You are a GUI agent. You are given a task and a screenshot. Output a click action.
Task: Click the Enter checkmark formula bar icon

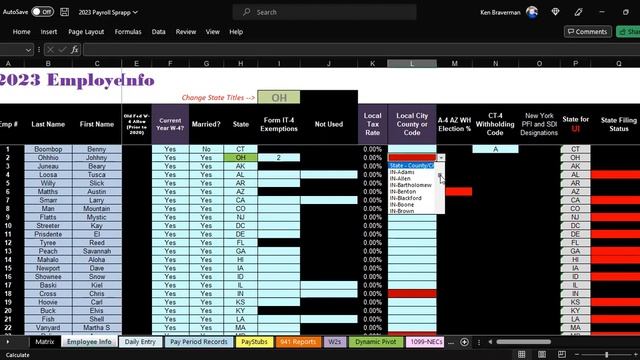click(62, 50)
